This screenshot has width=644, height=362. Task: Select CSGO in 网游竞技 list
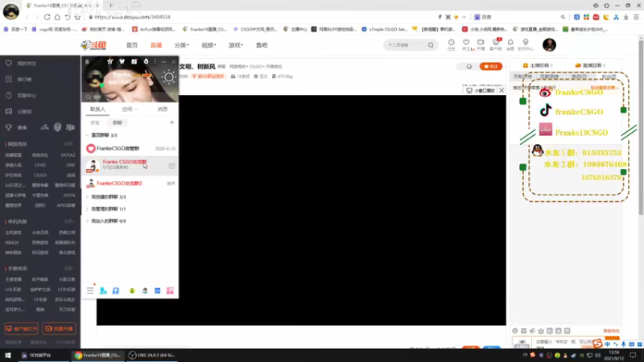point(39,175)
